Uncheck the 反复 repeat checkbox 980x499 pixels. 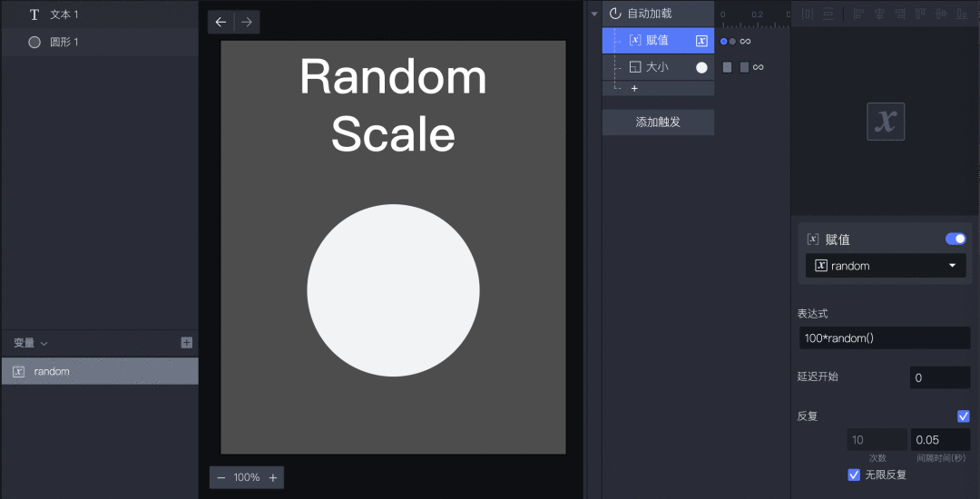pyautogui.click(x=963, y=416)
